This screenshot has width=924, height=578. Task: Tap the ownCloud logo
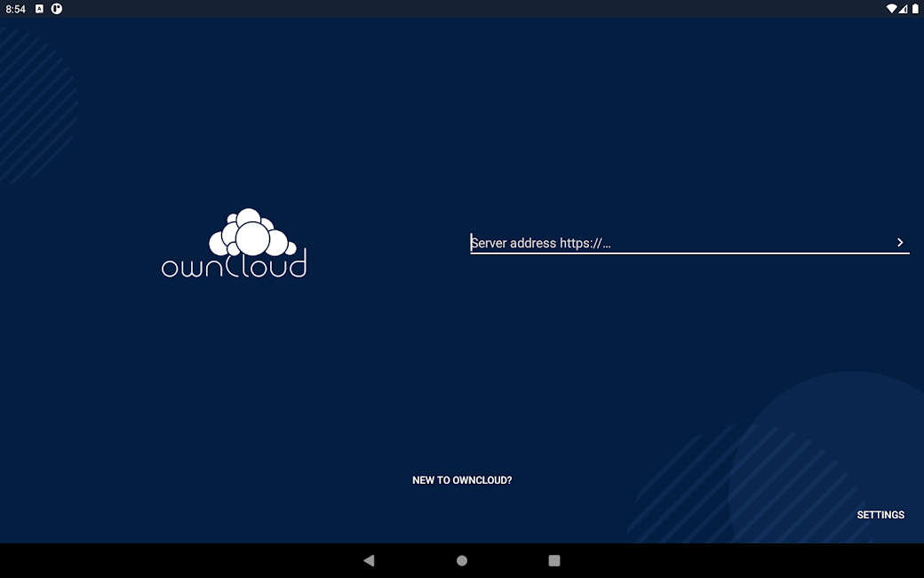click(x=234, y=243)
